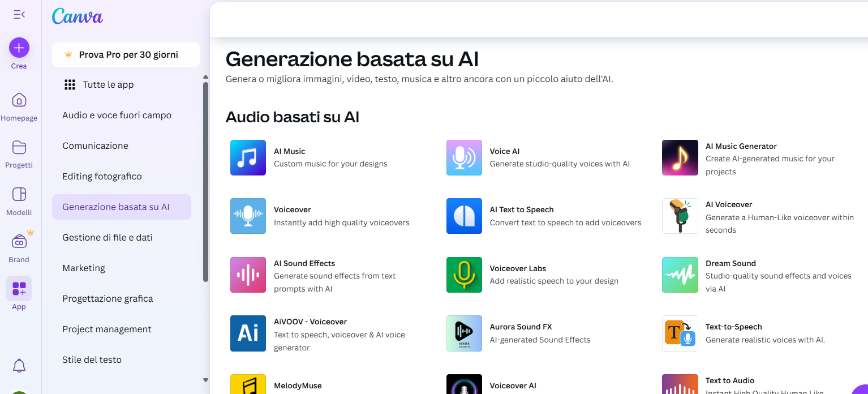868x394 pixels.
Task: Click the 'Generazione basata su AI' page title
Action: pyautogui.click(x=353, y=59)
